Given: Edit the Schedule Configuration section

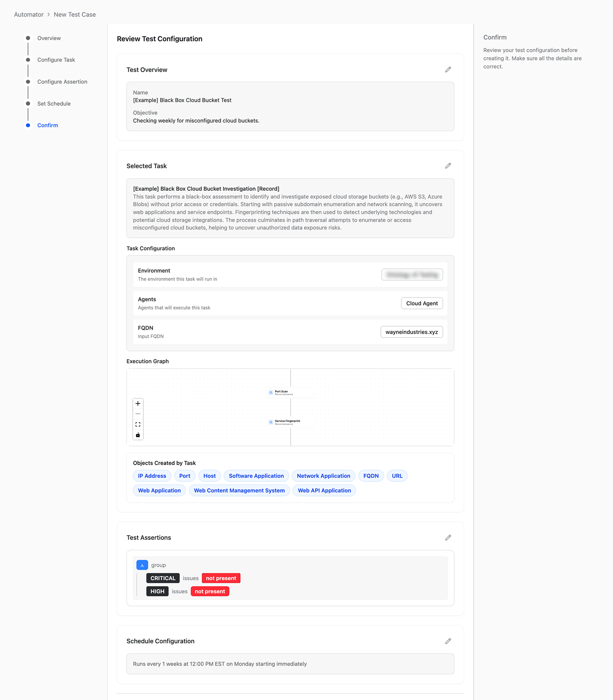Looking at the screenshot, I should [448, 641].
